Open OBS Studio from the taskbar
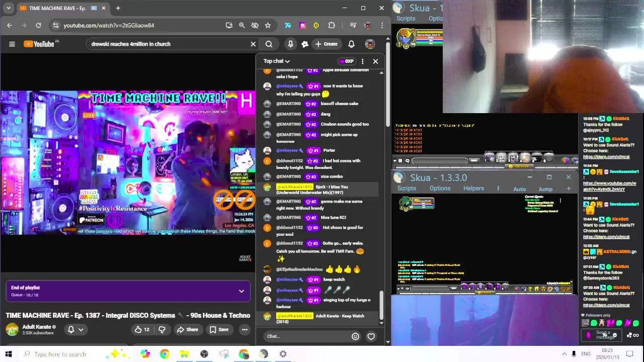Viewport: 644px width, 362px height. [x=204, y=354]
